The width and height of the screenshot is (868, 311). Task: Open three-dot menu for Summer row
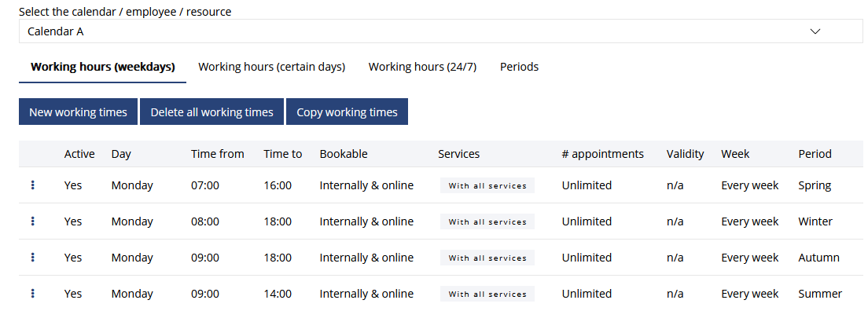[33, 293]
